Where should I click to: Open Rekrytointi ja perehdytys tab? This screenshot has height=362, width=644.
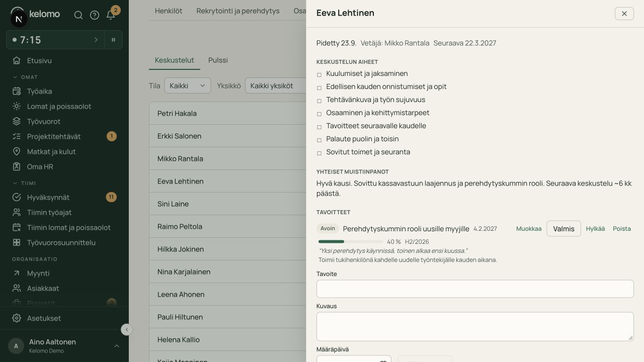(x=238, y=11)
